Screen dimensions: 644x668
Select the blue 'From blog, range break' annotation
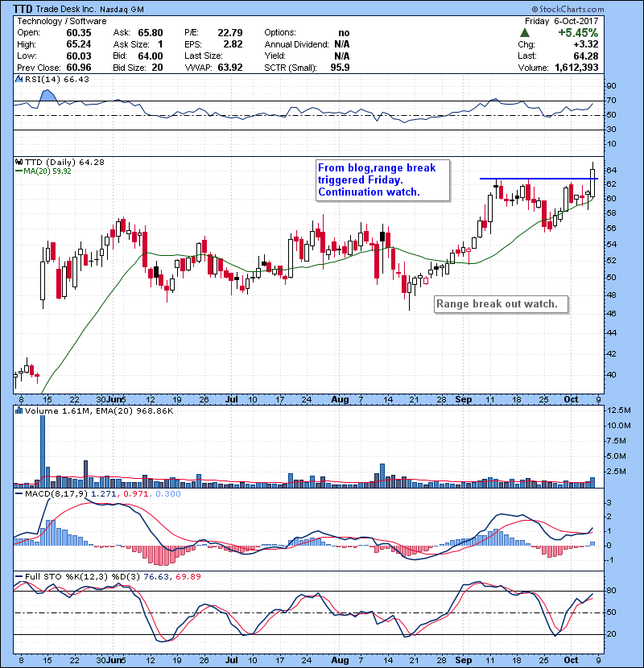(x=377, y=180)
